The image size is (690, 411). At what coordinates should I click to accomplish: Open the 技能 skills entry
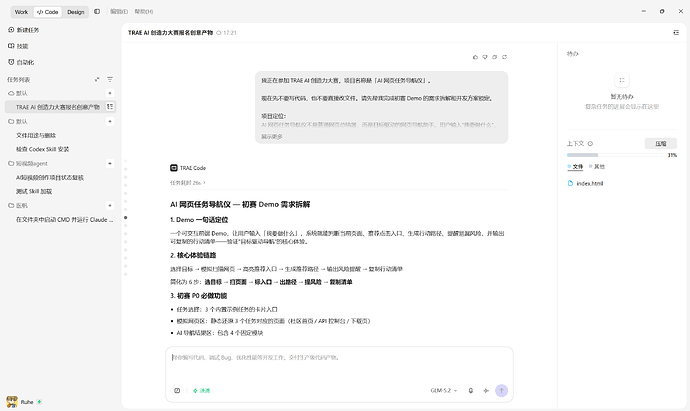click(18, 46)
